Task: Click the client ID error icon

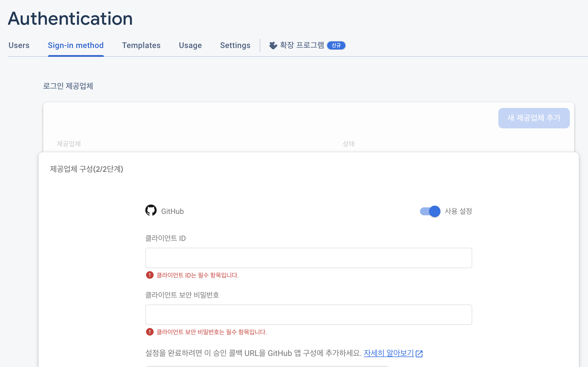Action: click(150, 275)
